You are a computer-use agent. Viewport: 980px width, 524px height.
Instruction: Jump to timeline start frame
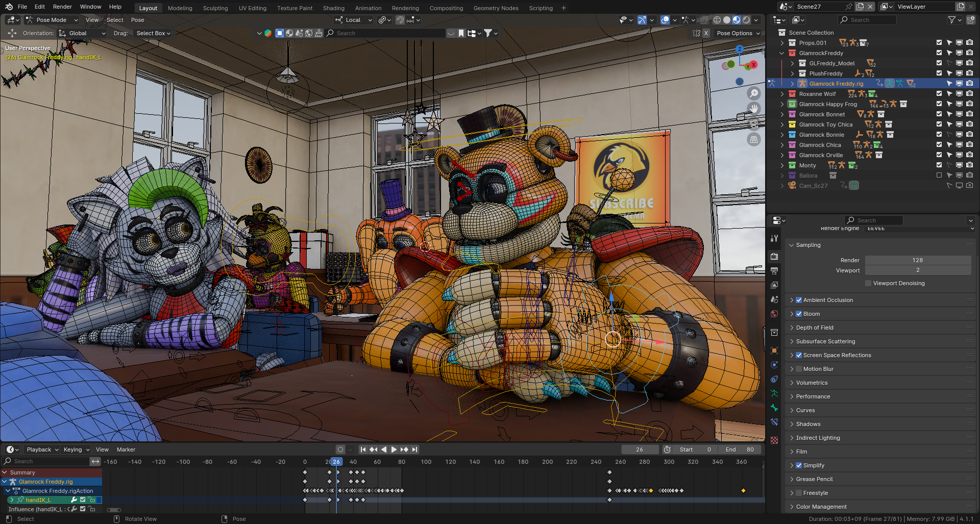[x=363, y=450]
